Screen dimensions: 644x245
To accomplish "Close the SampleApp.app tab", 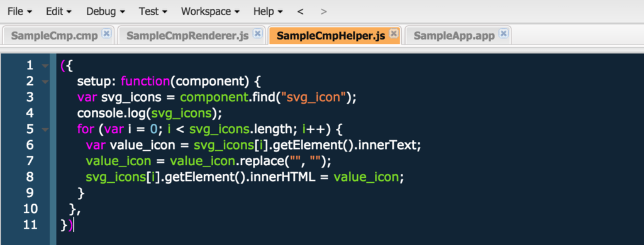I will click(x=504, y=33).
